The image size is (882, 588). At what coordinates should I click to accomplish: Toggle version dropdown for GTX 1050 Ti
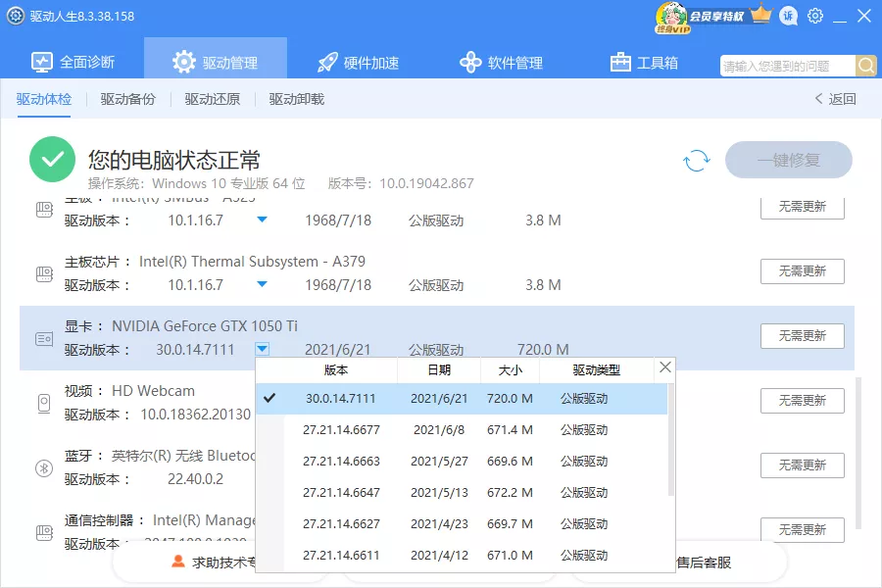(262, 349)
